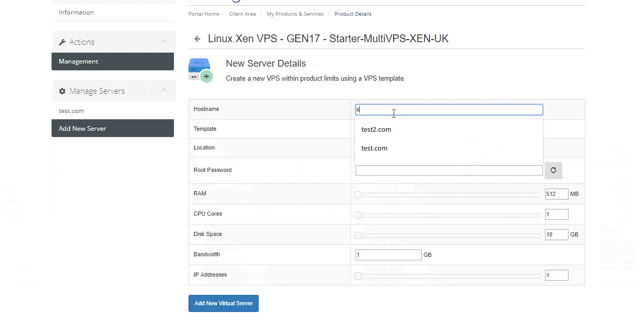Click the VPS add server icon
Image resolution: width=644 pixels, height=324 pixels.
[x=200, y=70]
